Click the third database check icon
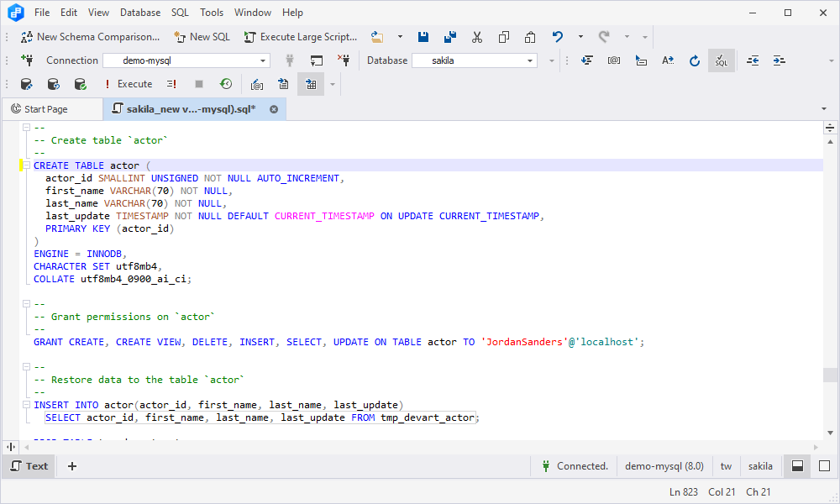This screenshot has height=504, width=840. [x=80, y=84]
